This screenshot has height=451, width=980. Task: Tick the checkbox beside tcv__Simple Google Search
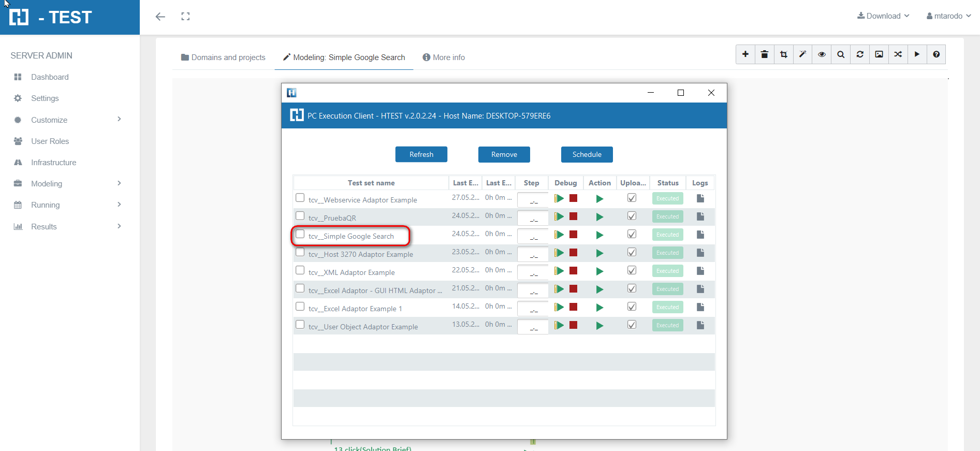[x=300, y=234]
